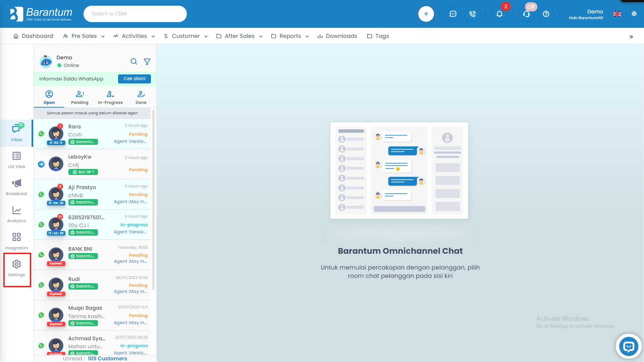Click the chat list vertical scrollbar
This screenshot has width=644, height=362.
154,200
